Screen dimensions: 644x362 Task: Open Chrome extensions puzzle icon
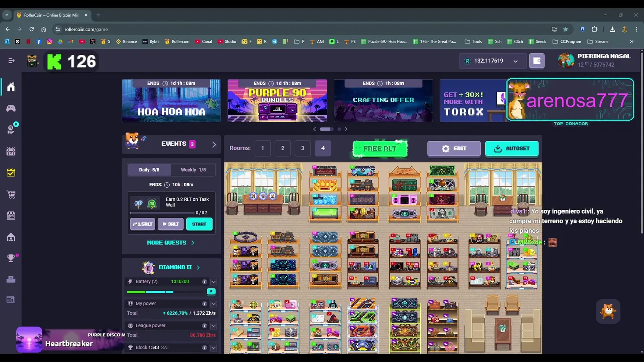pyautogui.click(x=594, y=29)
